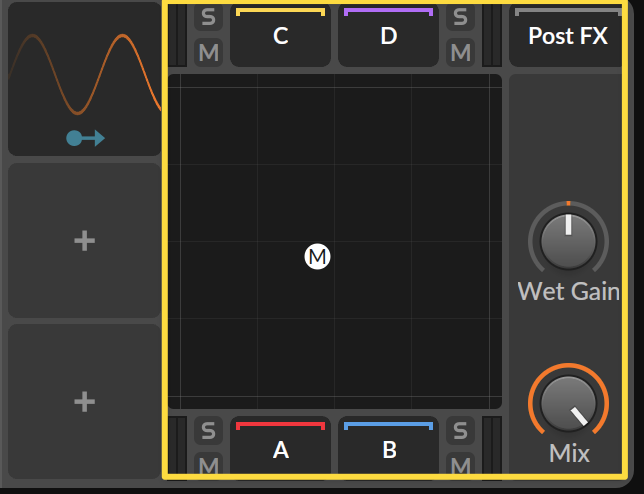Image resolution: width=644 pixels, height=494 pixels.
Task: Click the orange Mix knob
Action: pos(568,403)
